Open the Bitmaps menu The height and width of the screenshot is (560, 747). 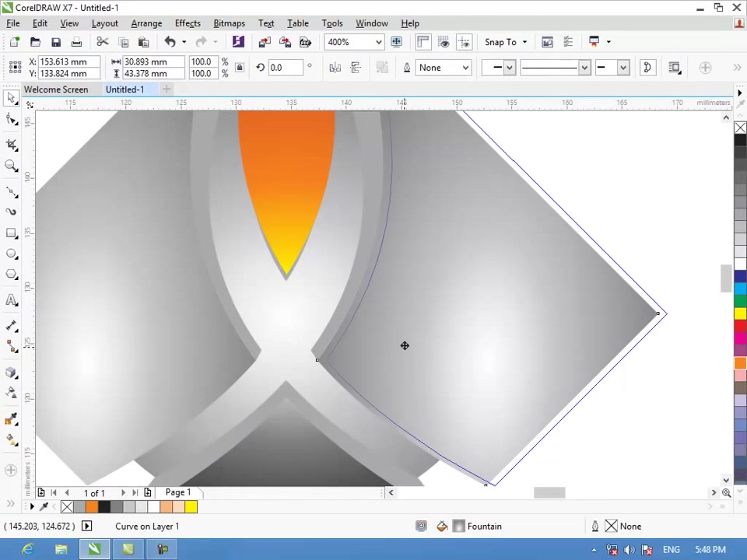click(229, 23)
